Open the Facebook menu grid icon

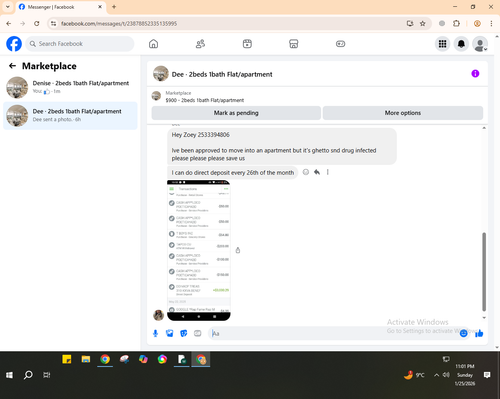[x=442, y=44]
